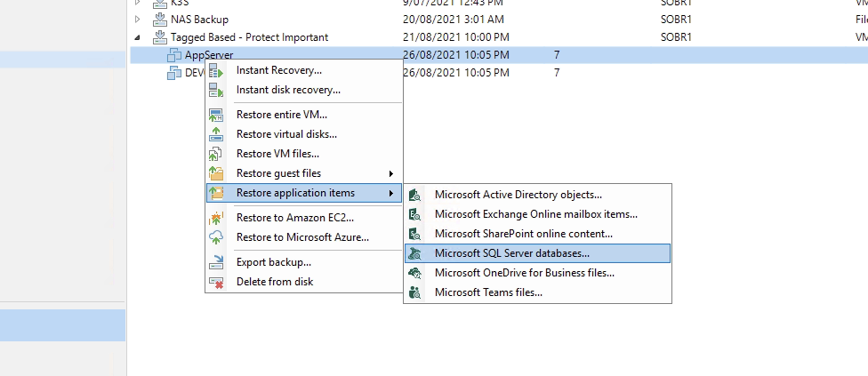Viewport: 868px width, 376px height.
Task: Click the Restore to Amazon EC2 icon
Action: click(216, 218)
